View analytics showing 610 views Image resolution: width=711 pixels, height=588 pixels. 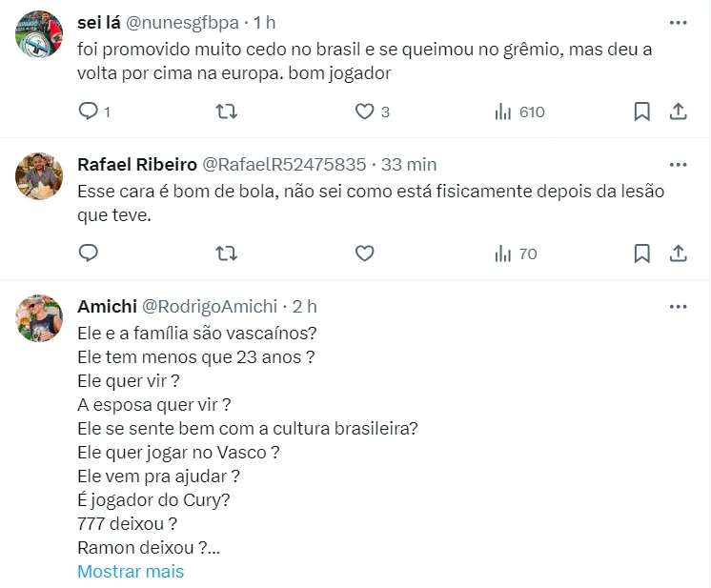(x=519, y=112)
